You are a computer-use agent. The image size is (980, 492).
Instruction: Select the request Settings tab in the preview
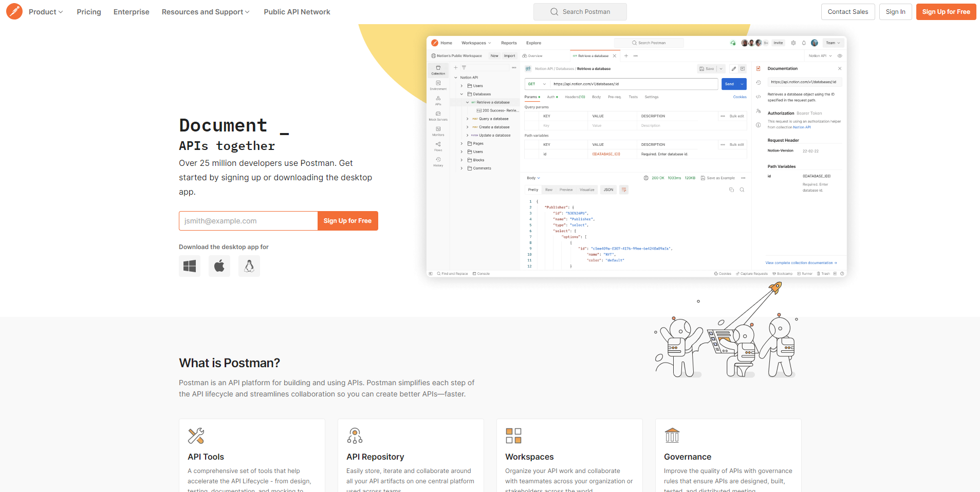tap(652, 97)
